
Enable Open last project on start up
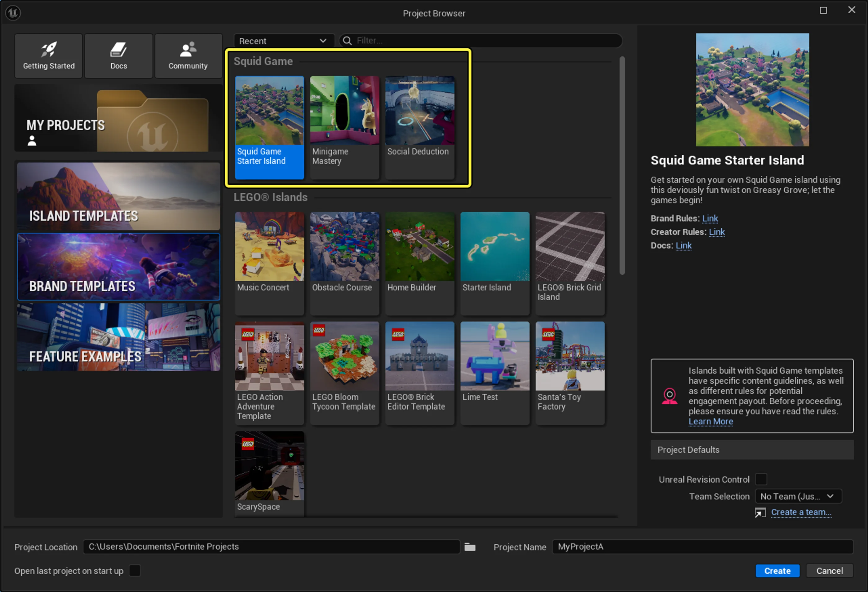point(135,571)
